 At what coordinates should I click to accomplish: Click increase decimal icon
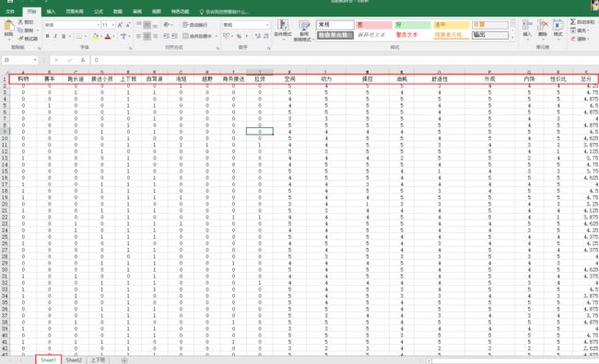(257, 36)
